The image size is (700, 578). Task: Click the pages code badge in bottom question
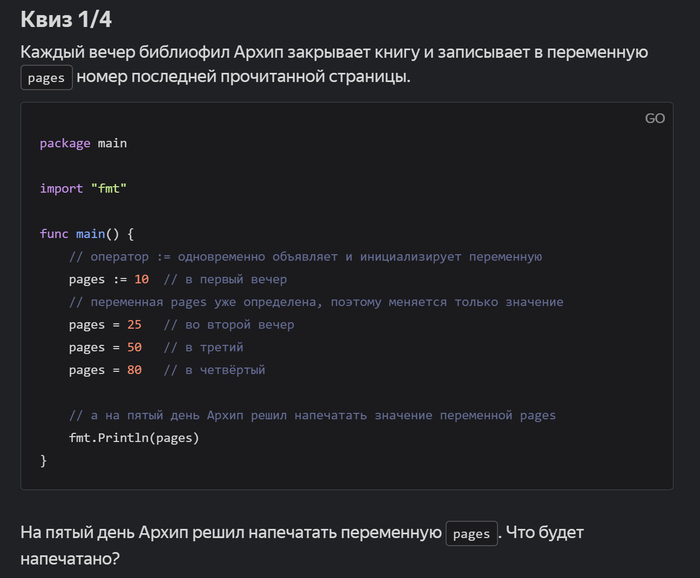(x=471, y=534)
